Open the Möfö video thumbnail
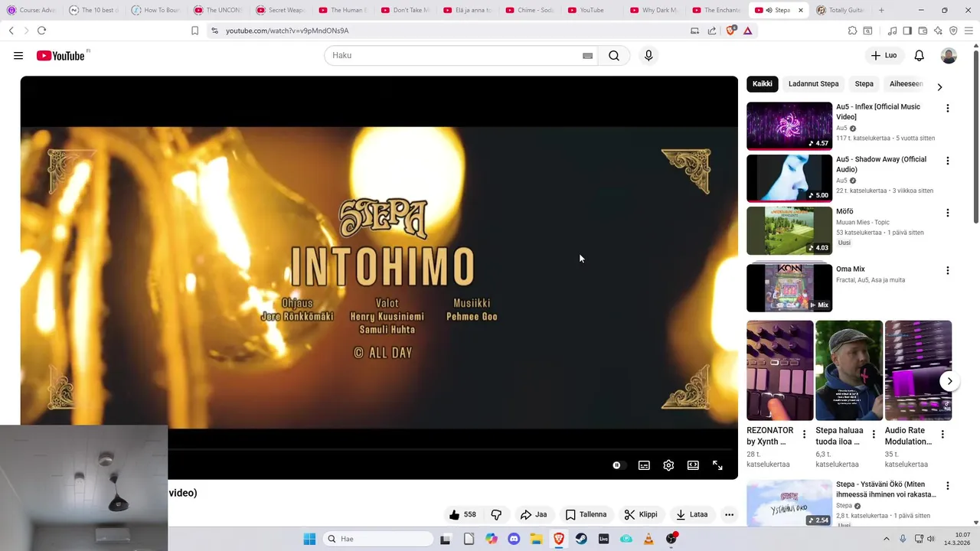This screenshot has width=980, height=551. coord(789,230)
